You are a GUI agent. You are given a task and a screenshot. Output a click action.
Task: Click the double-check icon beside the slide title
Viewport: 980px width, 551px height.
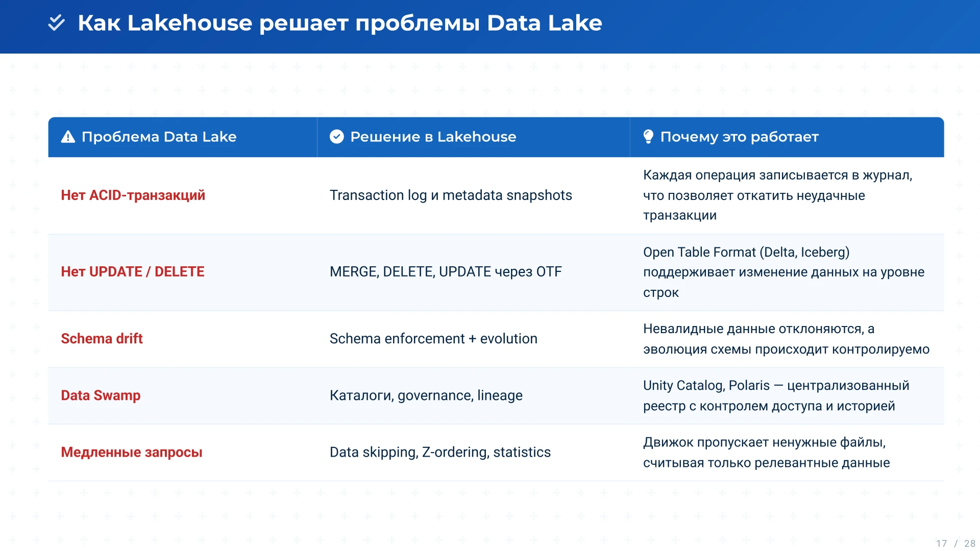point(56,23)
